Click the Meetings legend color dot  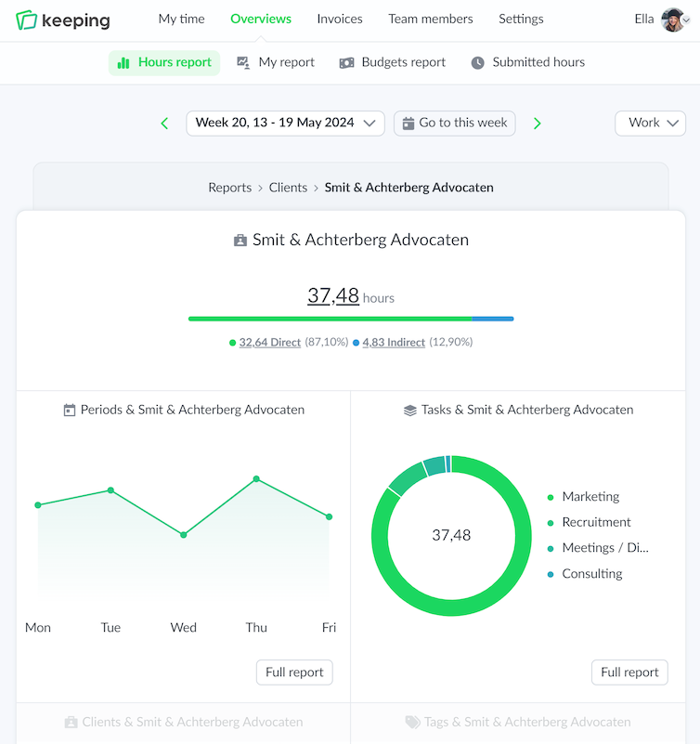point(551,549)
